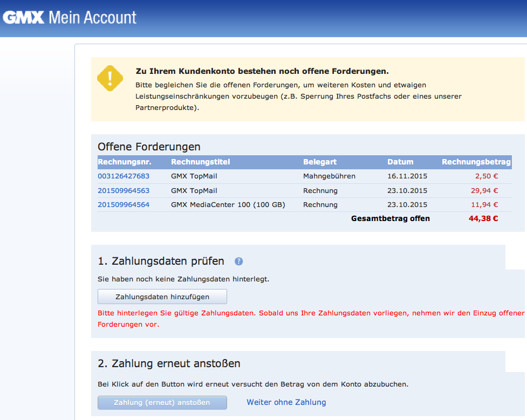
Task: Follow the Weiter ohne Zahlung link
Action: coord(286,402)
